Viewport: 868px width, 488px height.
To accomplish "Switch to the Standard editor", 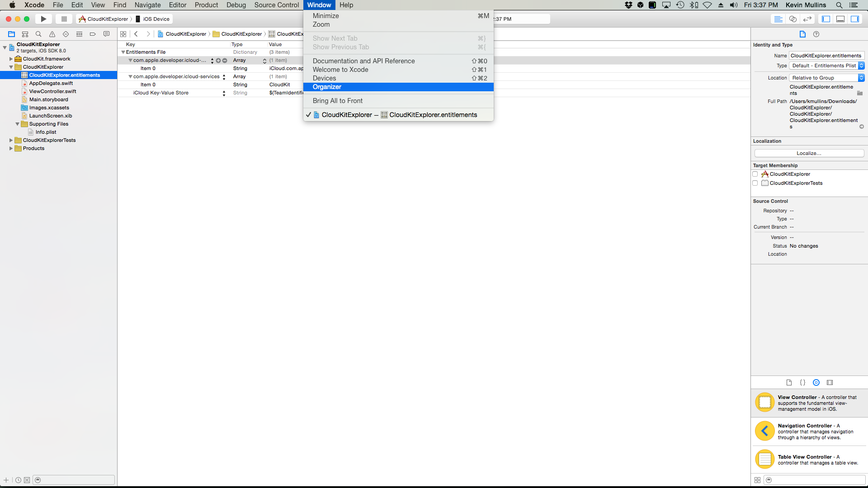I will [778, 19].
